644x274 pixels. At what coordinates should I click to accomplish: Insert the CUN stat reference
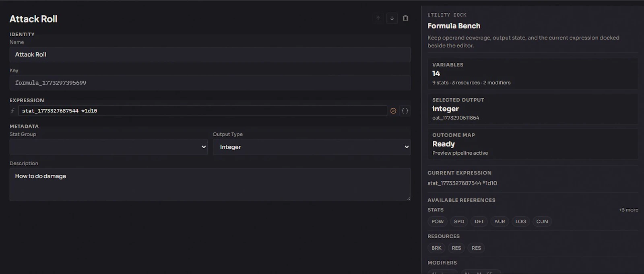click(x=542, y=222)
